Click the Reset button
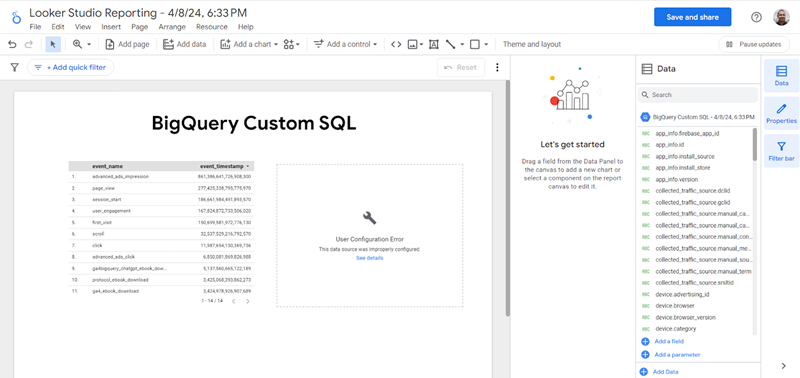The image size is (800, 378). tap(461, 67)
